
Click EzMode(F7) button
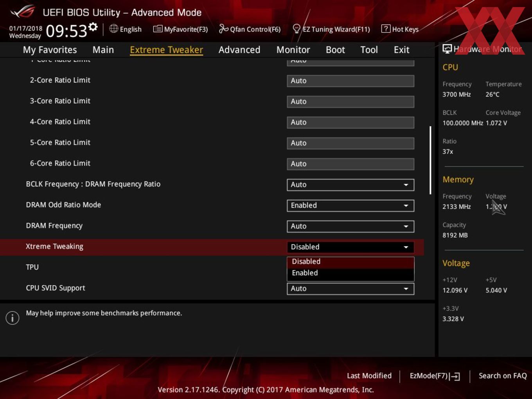[435, 376]
